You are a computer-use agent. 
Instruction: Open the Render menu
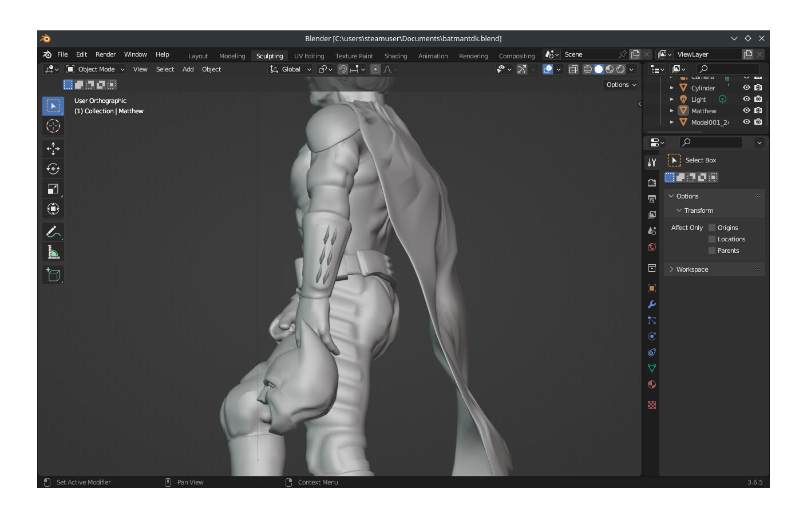click(105, 54)
